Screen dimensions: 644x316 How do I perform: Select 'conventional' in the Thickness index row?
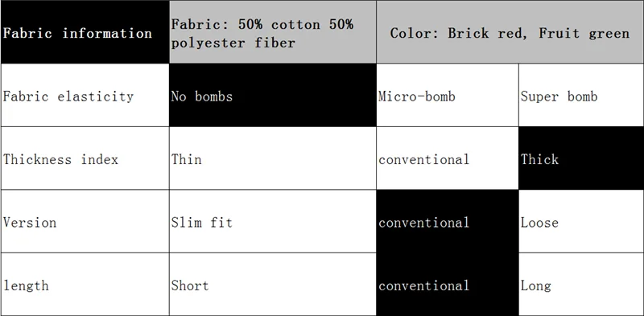point(448,158)
